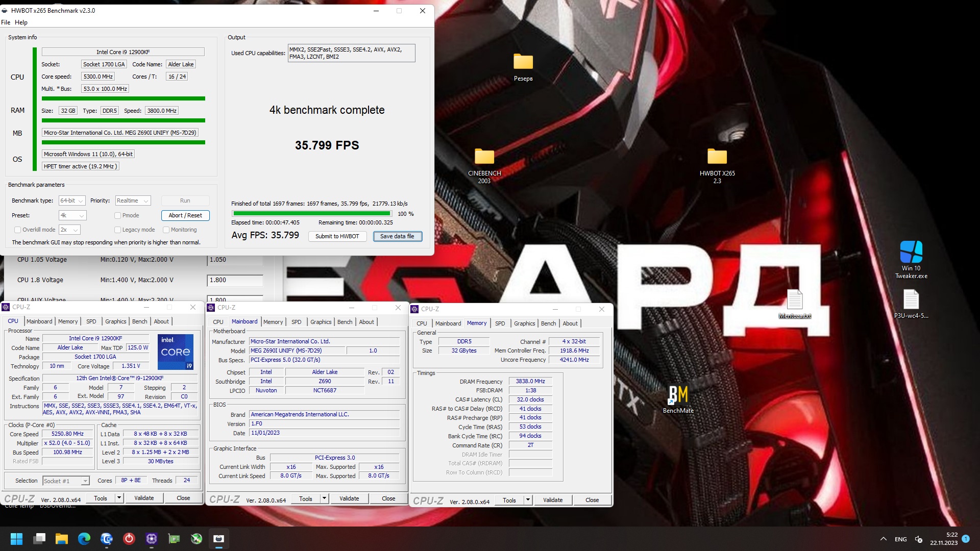Select Memory tab in Mainboard CPU-Z window

tap(273, 322)
